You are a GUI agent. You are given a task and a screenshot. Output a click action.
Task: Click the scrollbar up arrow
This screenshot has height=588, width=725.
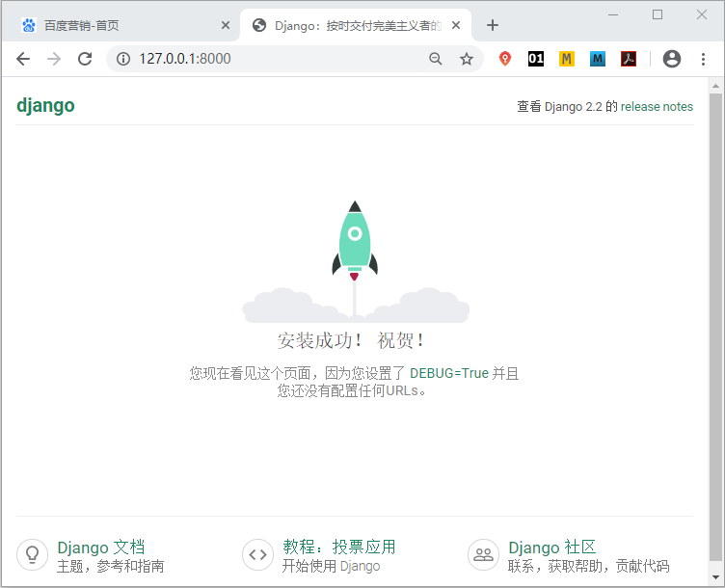[715, 86]
